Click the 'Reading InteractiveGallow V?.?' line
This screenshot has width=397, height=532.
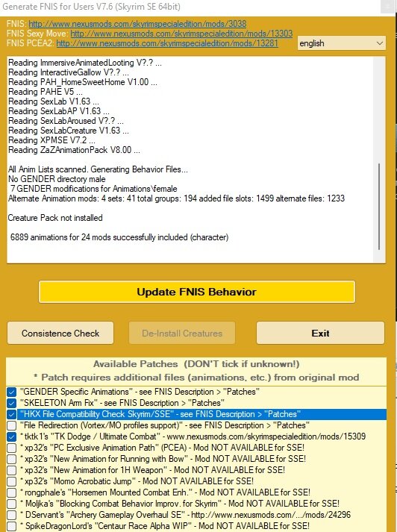coord(69,72)
